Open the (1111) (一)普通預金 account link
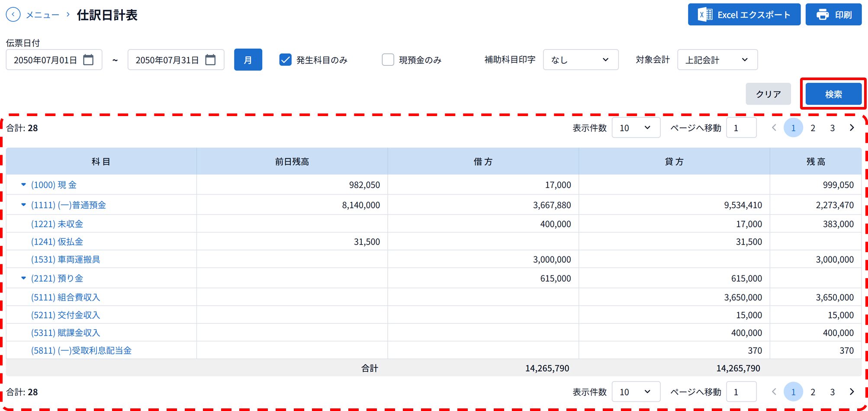The width and height of the screenshot is (868, 411). pos(68,205)
